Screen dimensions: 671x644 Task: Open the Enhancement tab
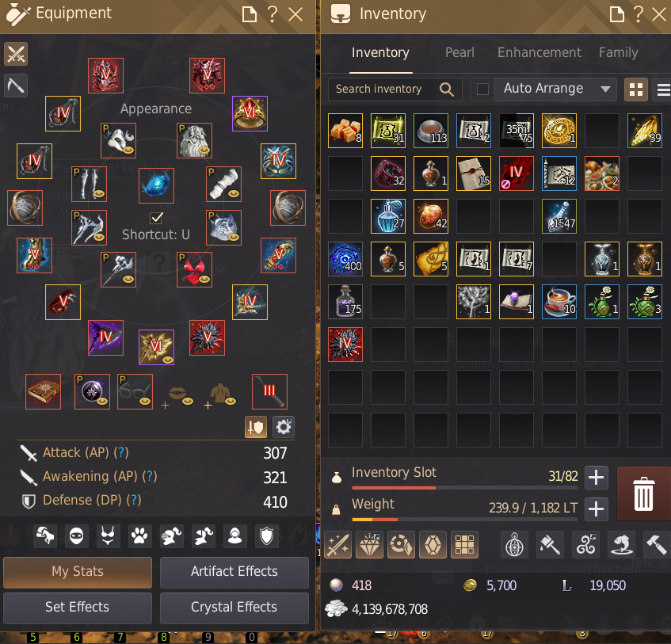click(x=539, y=52)
